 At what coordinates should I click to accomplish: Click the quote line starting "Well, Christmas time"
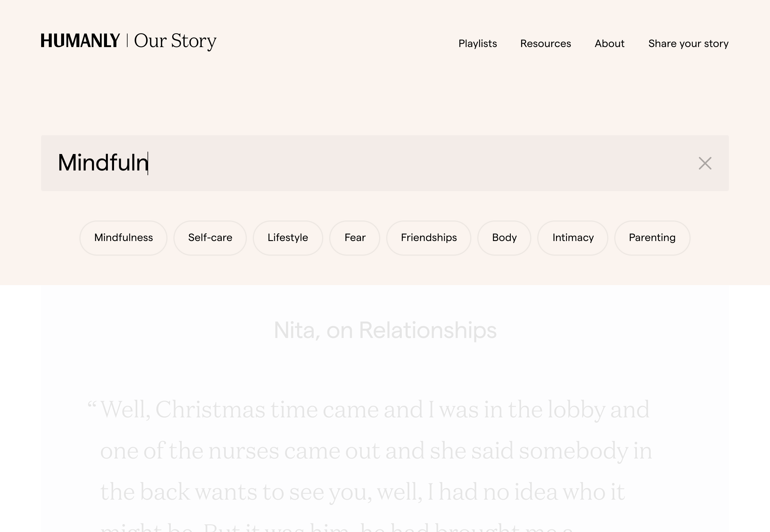(374, 409)
